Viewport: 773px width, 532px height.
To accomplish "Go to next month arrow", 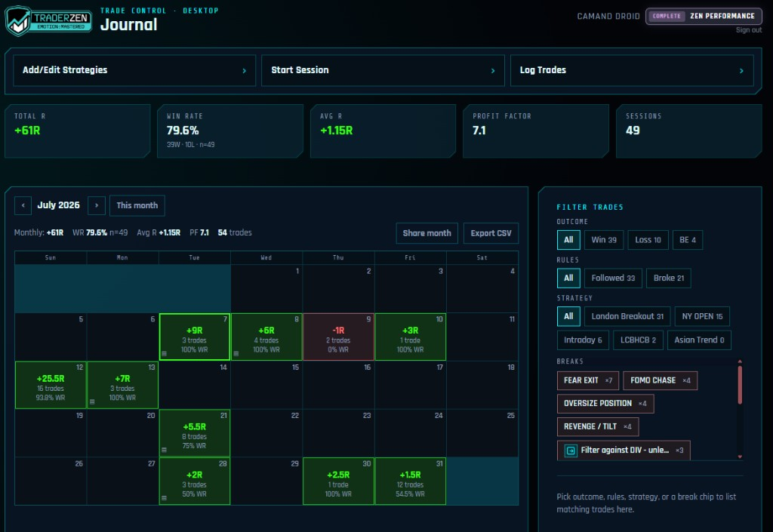I will click(x=97, y=205).
